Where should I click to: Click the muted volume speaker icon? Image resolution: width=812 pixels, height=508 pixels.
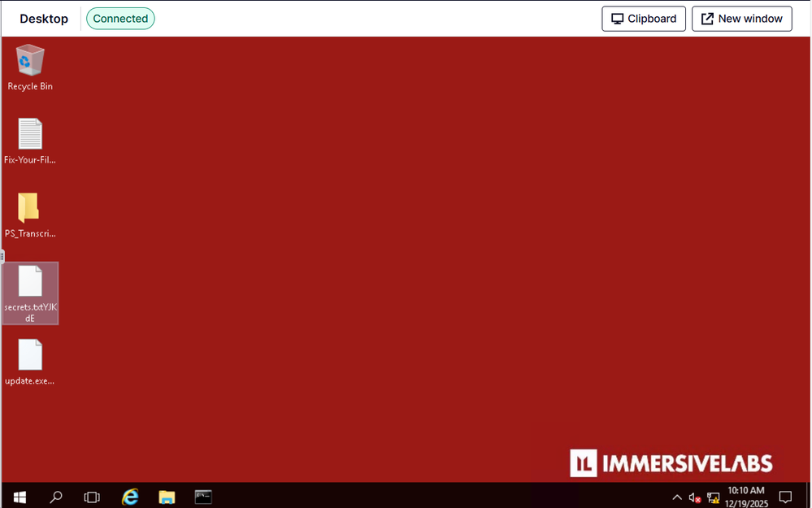coord(695,497)
